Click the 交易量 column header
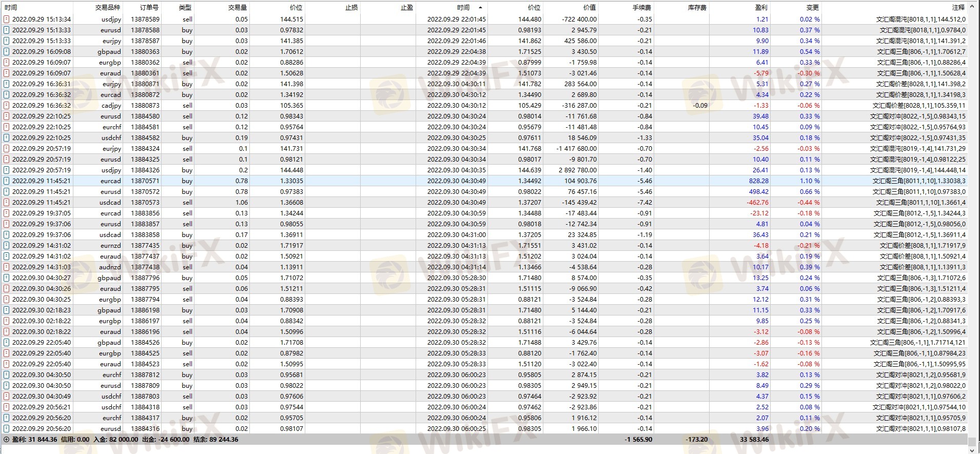 pyautogui.click(x=238, y=7)
